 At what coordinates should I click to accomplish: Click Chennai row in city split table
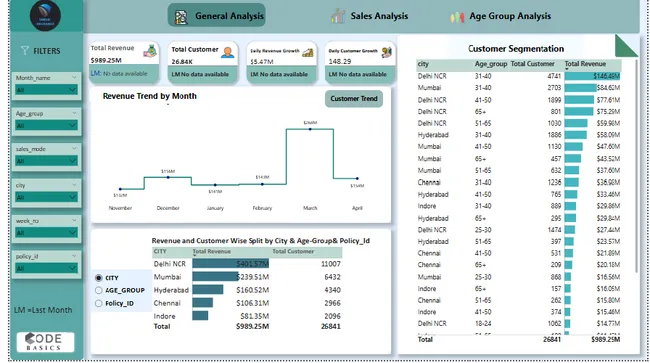coord(247,303)
